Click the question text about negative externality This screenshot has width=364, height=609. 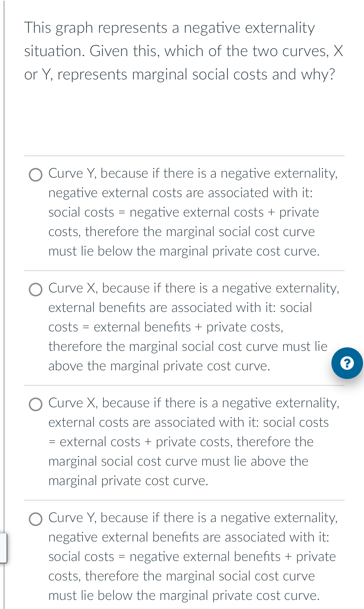[x=181, y=50]
